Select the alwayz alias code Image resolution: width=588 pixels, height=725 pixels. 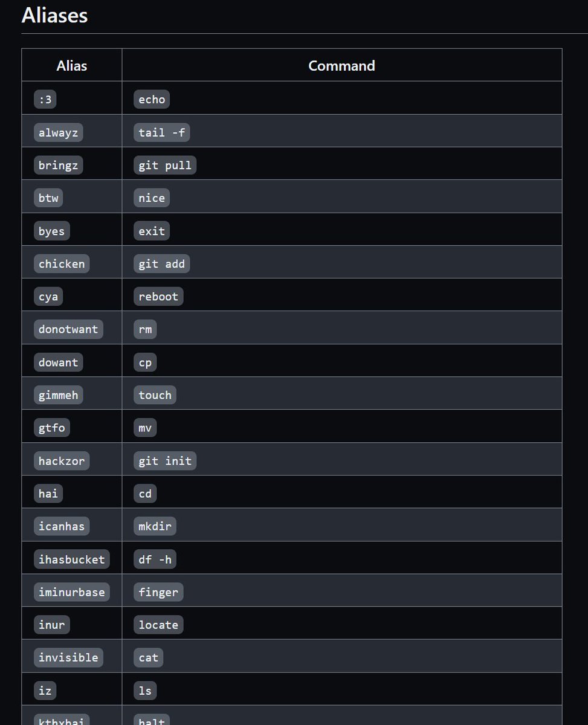click(58, 132)
